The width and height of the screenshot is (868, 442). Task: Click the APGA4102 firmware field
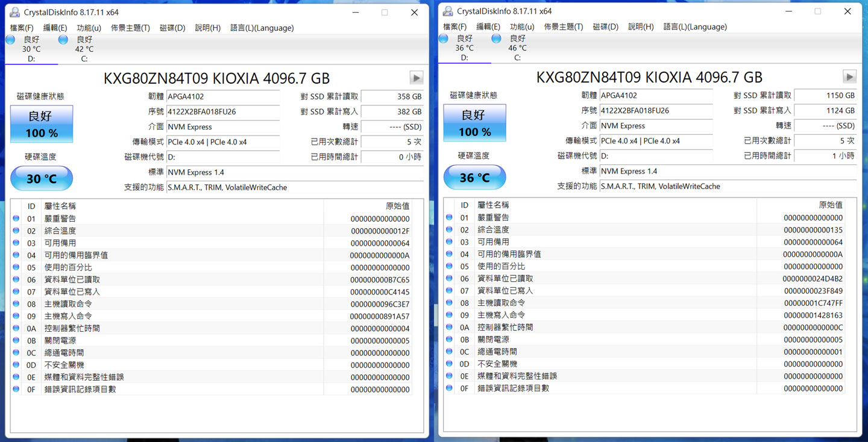click(223, 96)
